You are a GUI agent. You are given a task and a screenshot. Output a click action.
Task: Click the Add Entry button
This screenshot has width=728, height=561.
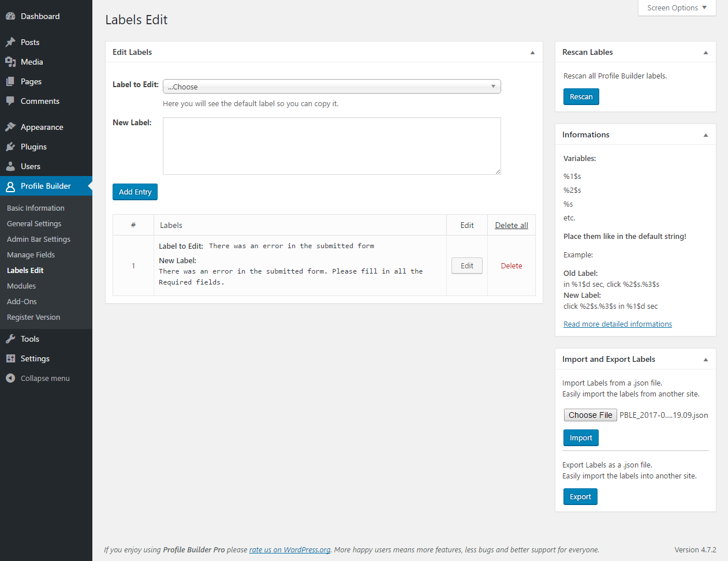pyautogui.click(x=135, y=192)
